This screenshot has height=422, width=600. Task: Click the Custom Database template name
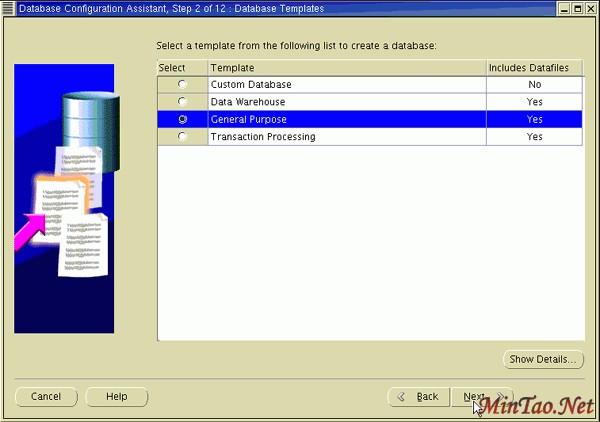251,84
